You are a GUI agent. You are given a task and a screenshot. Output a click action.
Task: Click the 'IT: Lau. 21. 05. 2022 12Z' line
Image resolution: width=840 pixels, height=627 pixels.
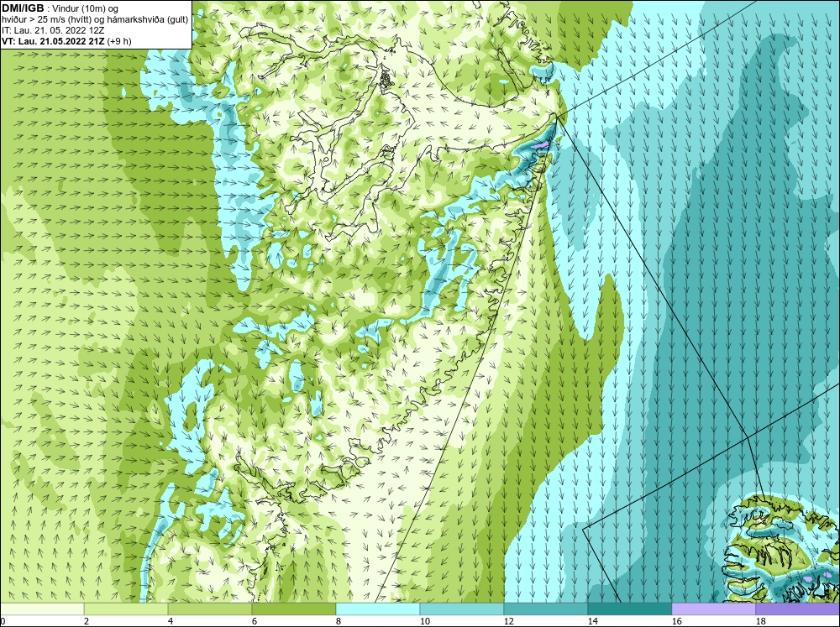click(x=52, y=30)
